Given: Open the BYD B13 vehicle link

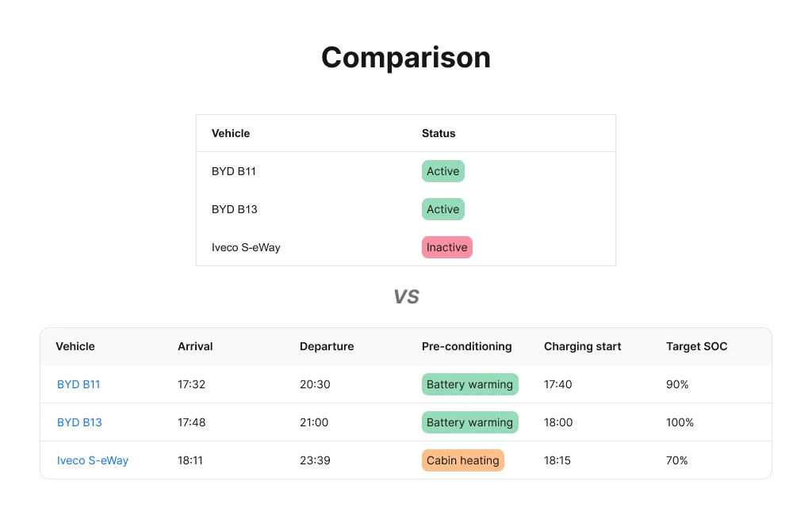Looking at the screenshot, I should (x=79, y=422).
